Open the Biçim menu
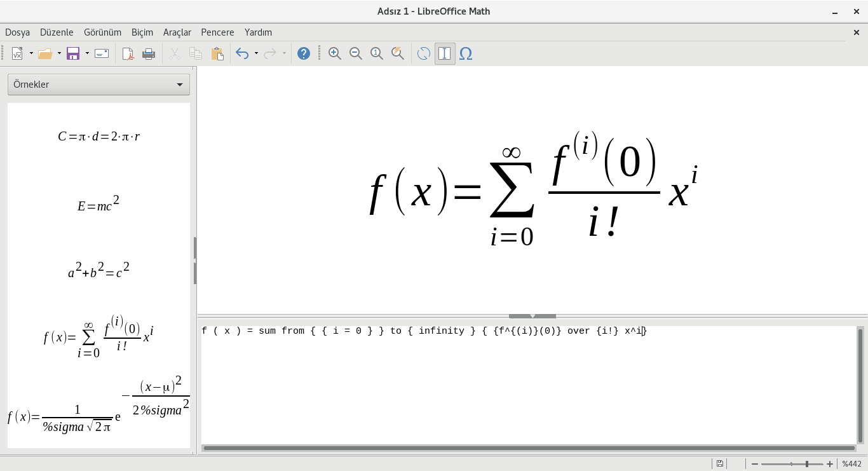Viewport: 868px width, 471px height. (x=142, y=32)
